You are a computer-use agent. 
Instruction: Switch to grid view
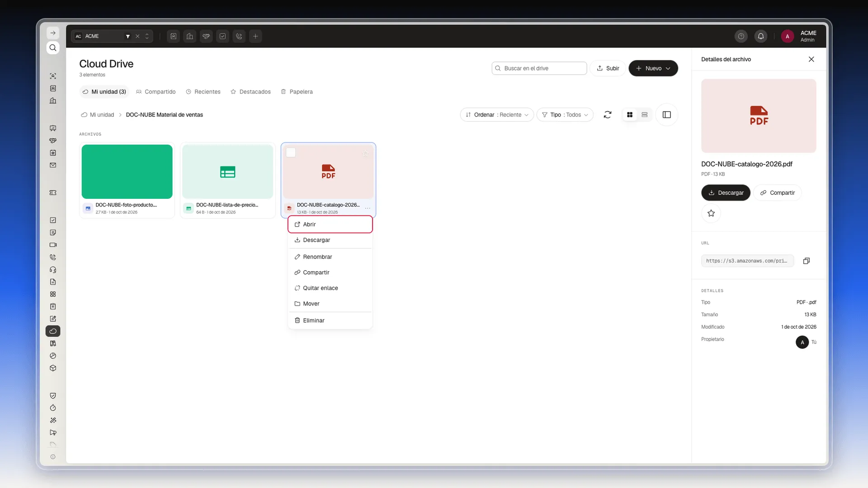[x=630, y=115]
